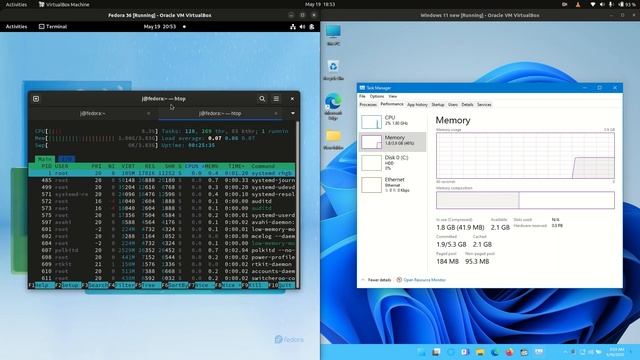
Task: Select Ethernet in Task Manager sidebar
Action: [x=392, y=185]
